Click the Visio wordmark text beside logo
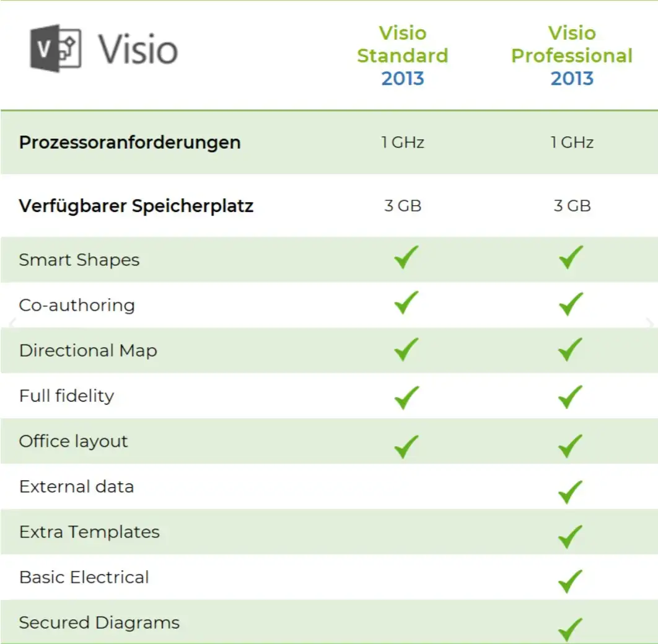658x644 pixels. pyautogui.click(x=138, y=50)
